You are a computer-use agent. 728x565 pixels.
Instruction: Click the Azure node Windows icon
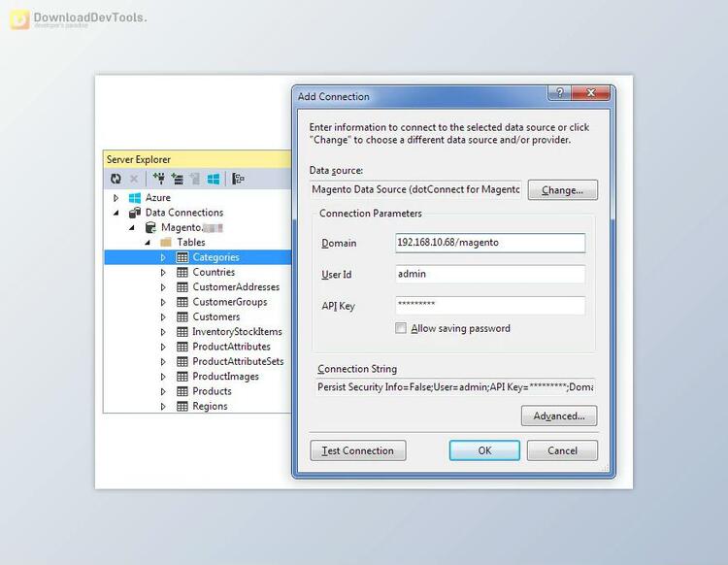pyautogui.click(x=135, y=198)
